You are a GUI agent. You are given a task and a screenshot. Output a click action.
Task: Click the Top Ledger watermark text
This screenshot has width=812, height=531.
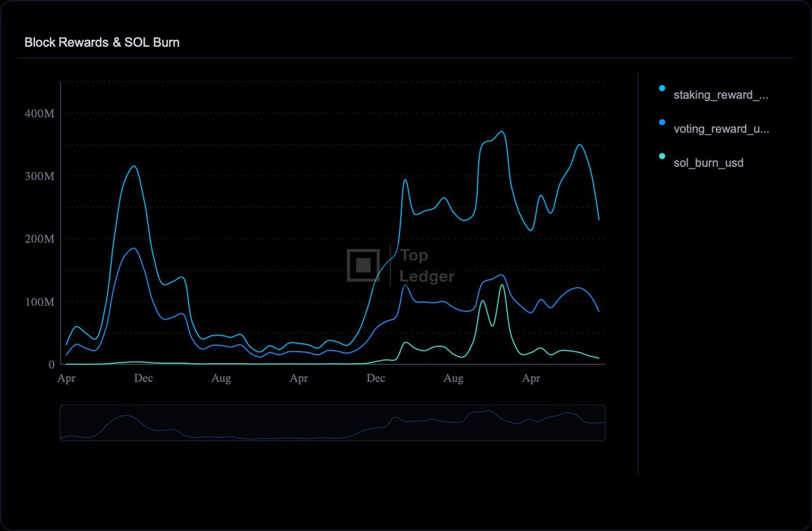point(427,267)
